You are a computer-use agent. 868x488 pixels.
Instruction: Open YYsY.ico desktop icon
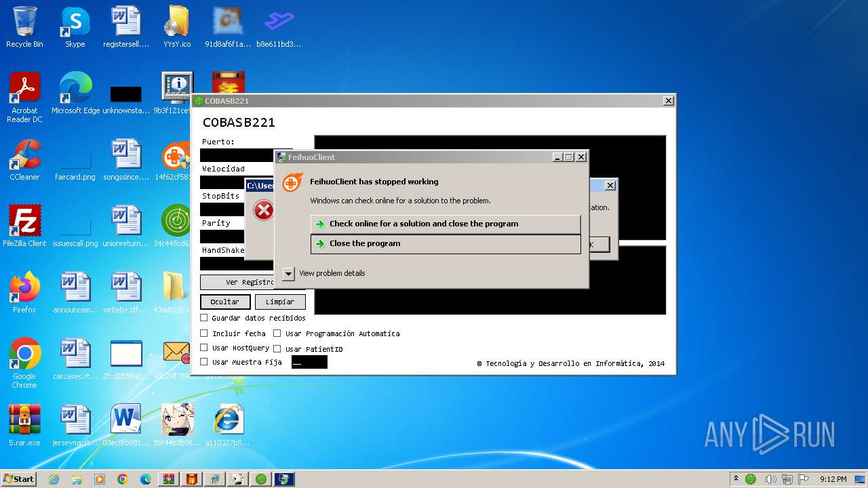point(177,27)
